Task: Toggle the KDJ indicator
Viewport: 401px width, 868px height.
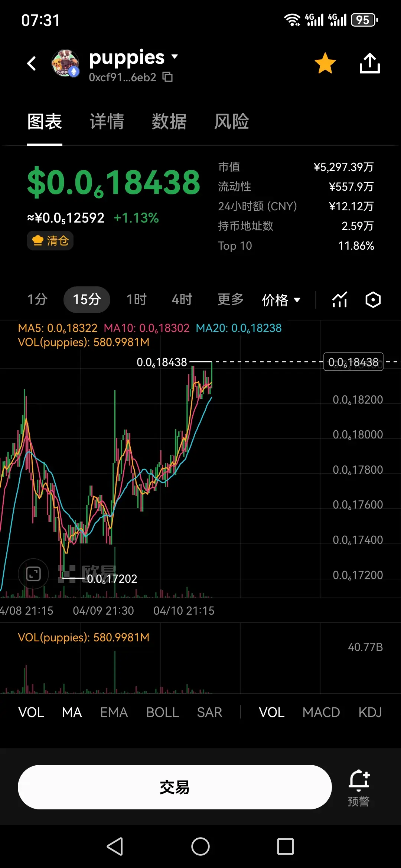Action: point(370,712)
